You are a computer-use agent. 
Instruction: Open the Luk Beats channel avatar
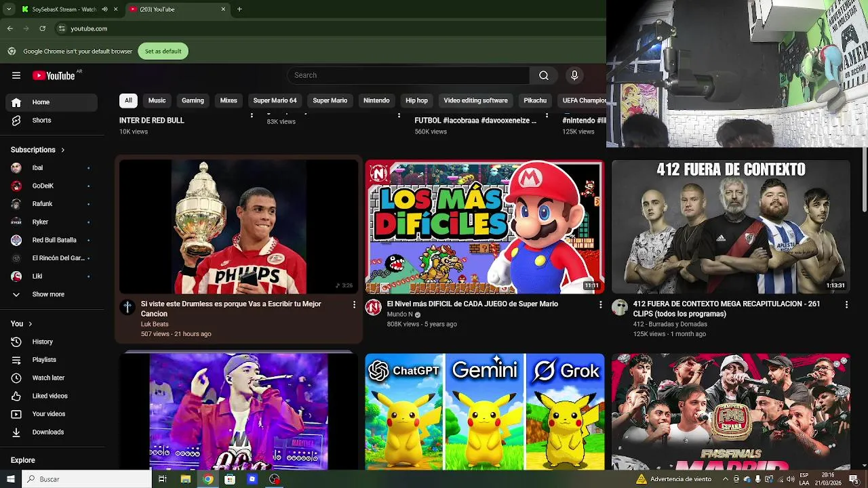tap(127, 308)
